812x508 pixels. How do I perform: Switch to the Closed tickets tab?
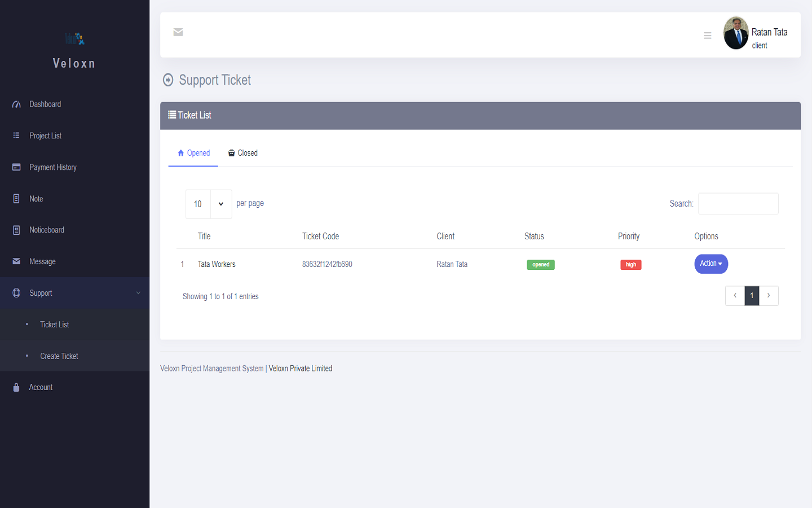point(242,153)
